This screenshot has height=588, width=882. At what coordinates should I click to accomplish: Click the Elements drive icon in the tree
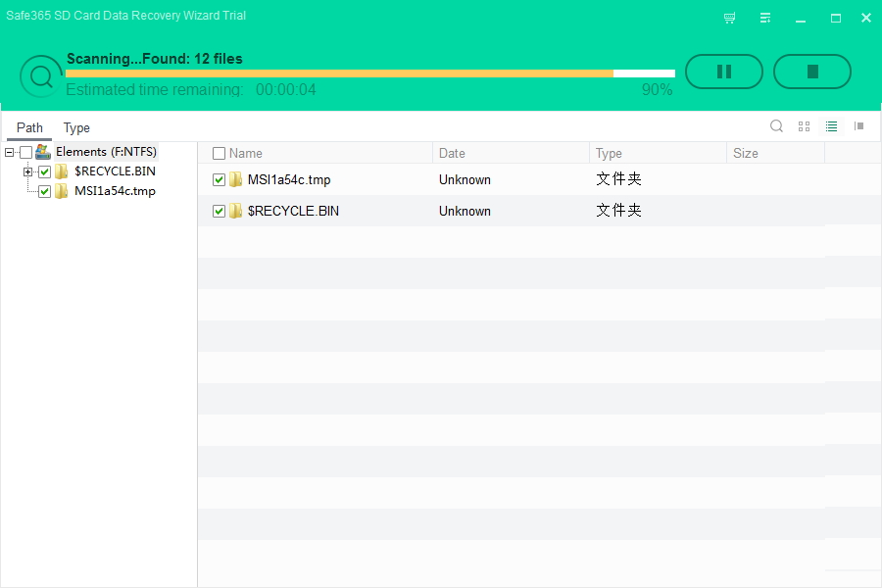pyautogui.click(x=43, y=151)
